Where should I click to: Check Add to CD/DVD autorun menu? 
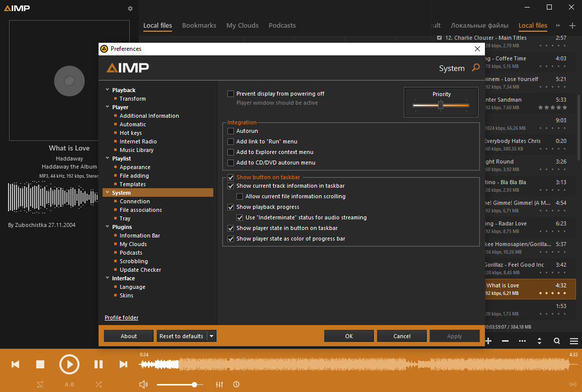click(x=230, y=163)
